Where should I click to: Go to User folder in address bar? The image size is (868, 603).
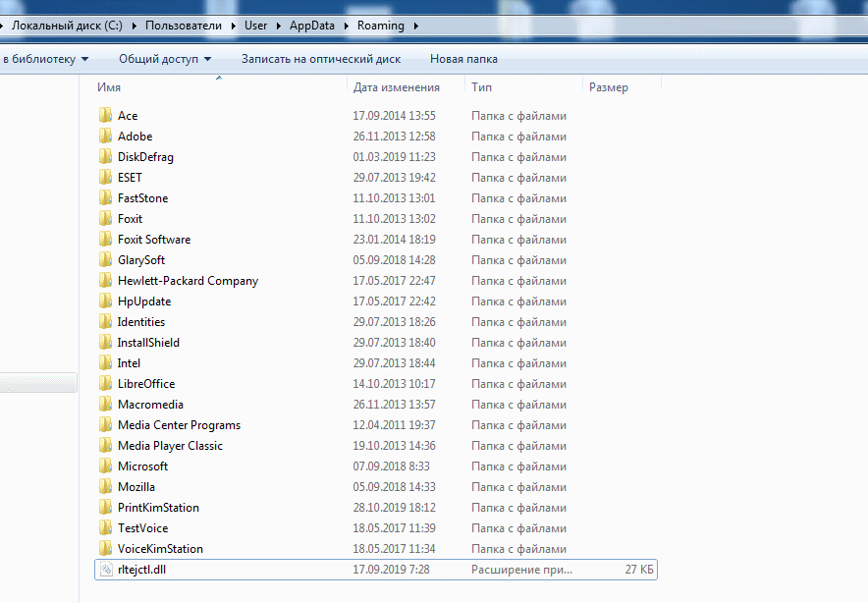coord(255,26)
